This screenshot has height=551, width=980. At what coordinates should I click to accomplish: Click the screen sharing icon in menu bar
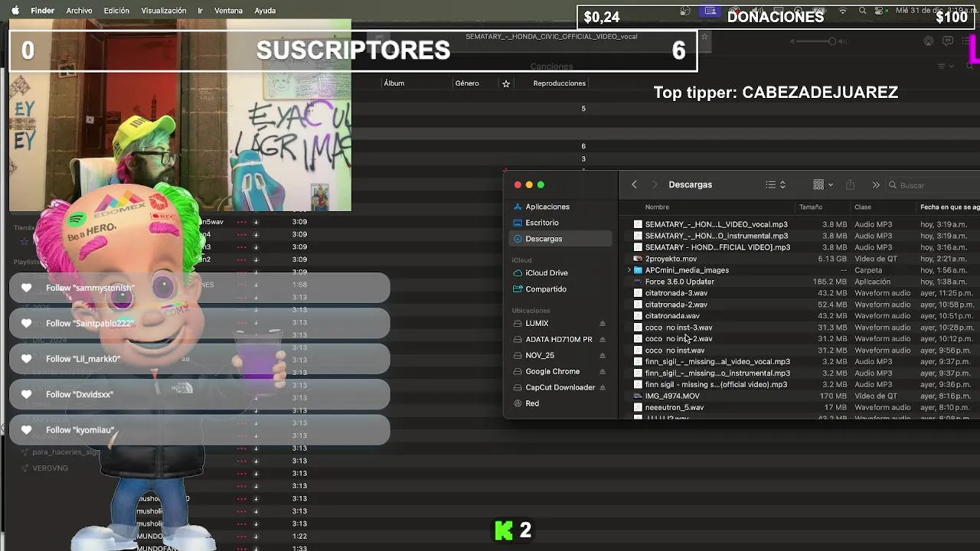pyautogui.click(x=710, y=11)
